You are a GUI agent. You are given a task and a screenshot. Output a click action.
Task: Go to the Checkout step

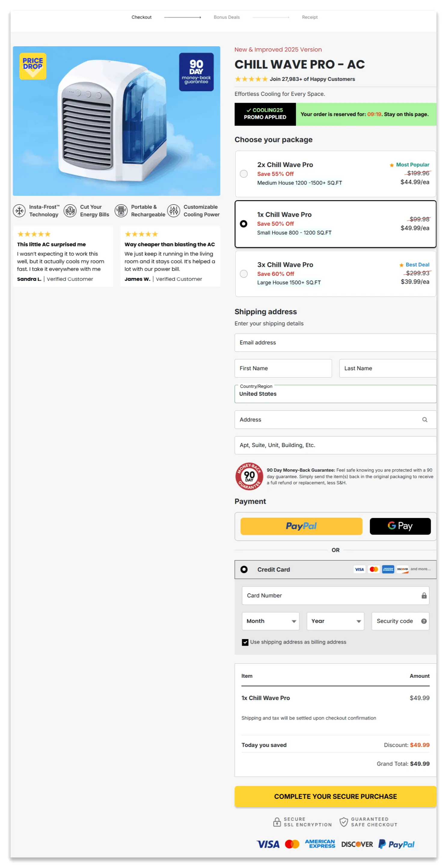click(142, 17)
